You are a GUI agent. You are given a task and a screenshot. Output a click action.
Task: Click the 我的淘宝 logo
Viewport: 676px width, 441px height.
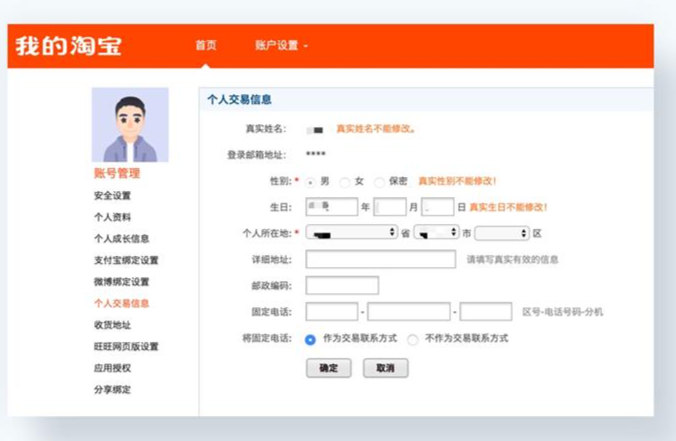pos(69,46)
